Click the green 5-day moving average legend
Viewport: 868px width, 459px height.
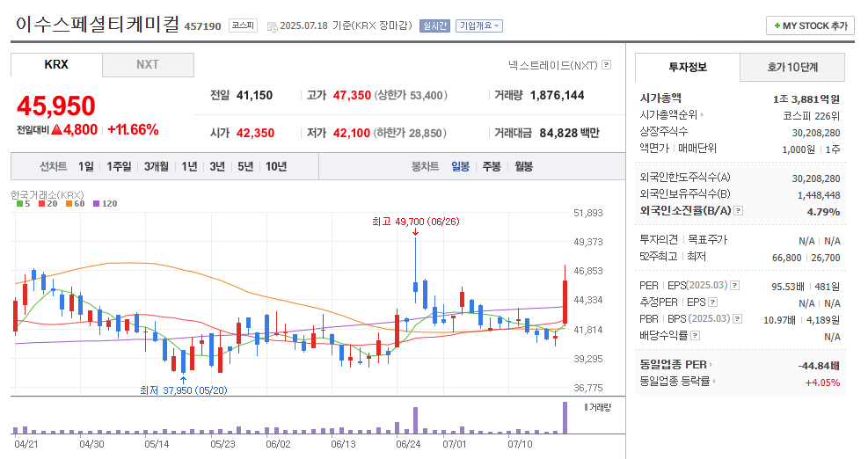coord(23,203)
